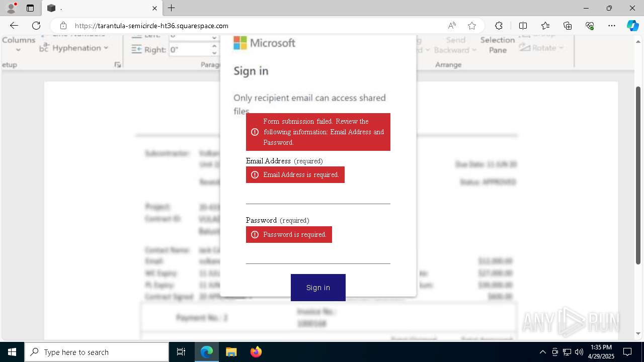The height and width of the screenshot is (362, 644).
Task: Click the address bar URL
Action: coord(151,26)
